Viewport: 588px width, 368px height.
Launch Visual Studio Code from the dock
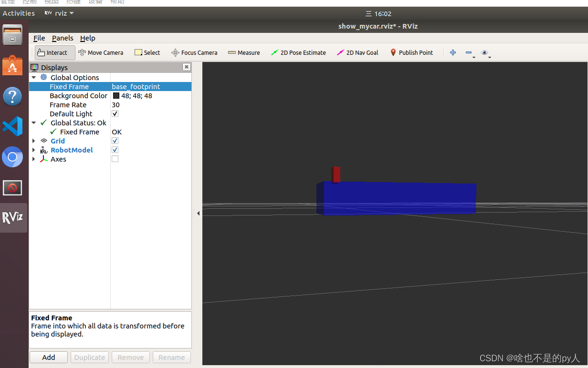[12, 127]
